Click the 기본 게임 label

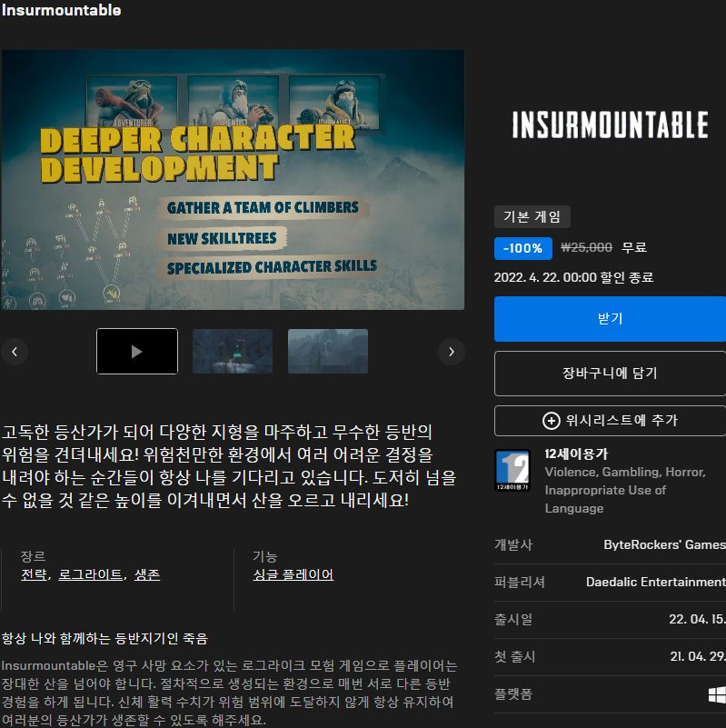coord(532,217)
